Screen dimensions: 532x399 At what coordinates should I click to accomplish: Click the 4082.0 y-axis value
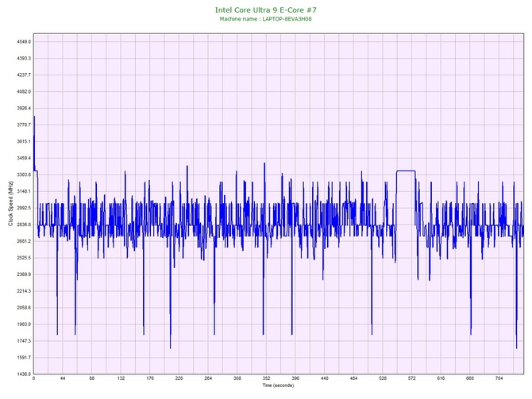[x=24, y=91]
